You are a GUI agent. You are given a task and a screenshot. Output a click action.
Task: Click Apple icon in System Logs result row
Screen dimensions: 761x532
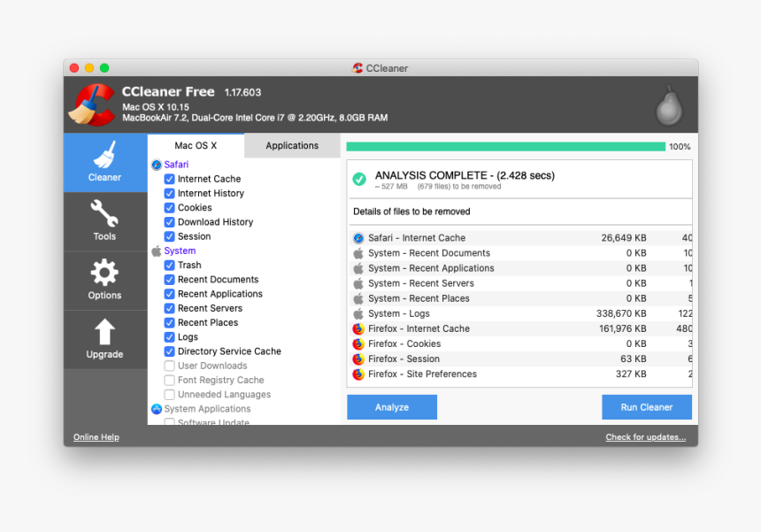358,313
